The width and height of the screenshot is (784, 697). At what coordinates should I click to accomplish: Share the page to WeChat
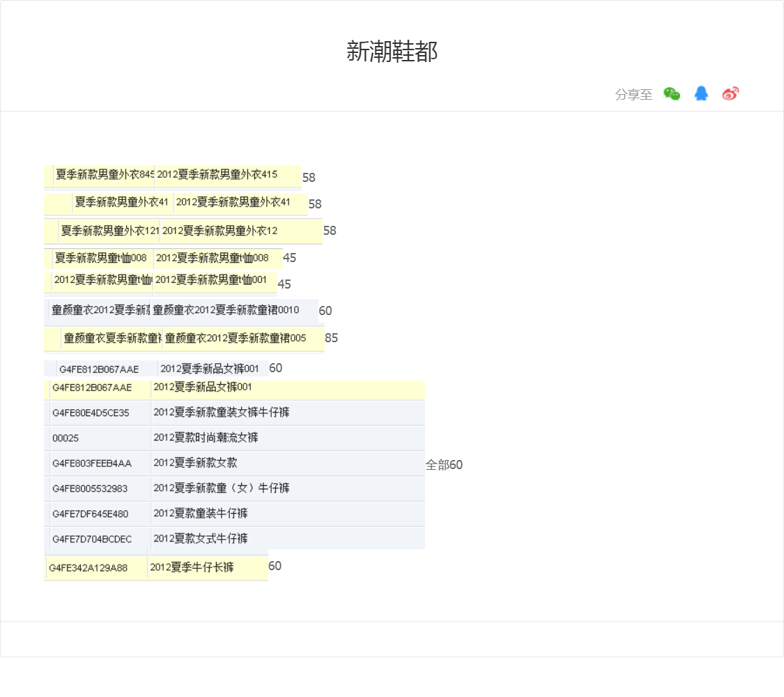[x=672, y=93]
